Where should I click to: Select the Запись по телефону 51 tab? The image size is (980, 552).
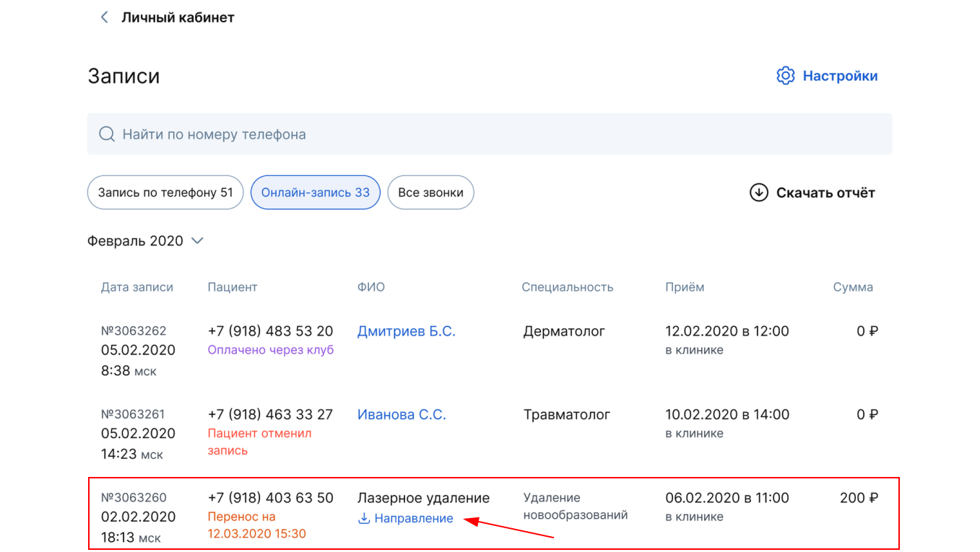(x=165, y=193)
